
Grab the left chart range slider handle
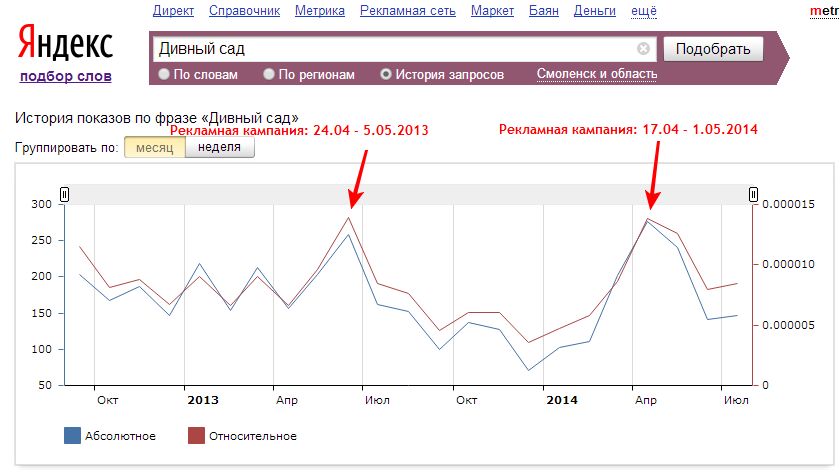[64, 194]
